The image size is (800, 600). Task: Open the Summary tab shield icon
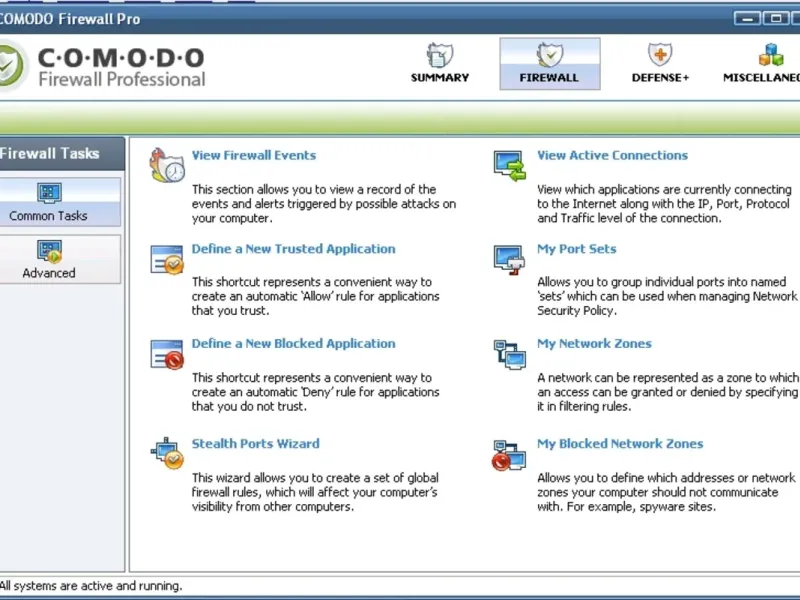pos(439,55)
